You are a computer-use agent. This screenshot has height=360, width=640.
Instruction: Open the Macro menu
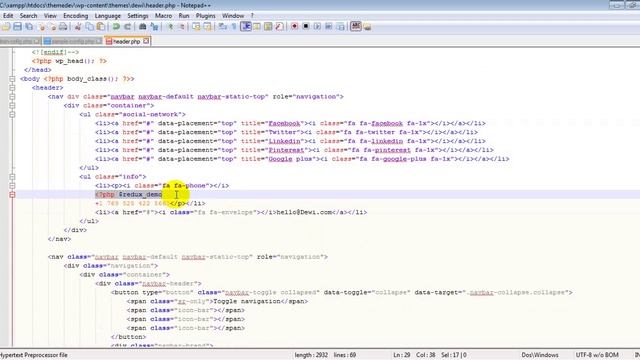[x=163, y=16]
